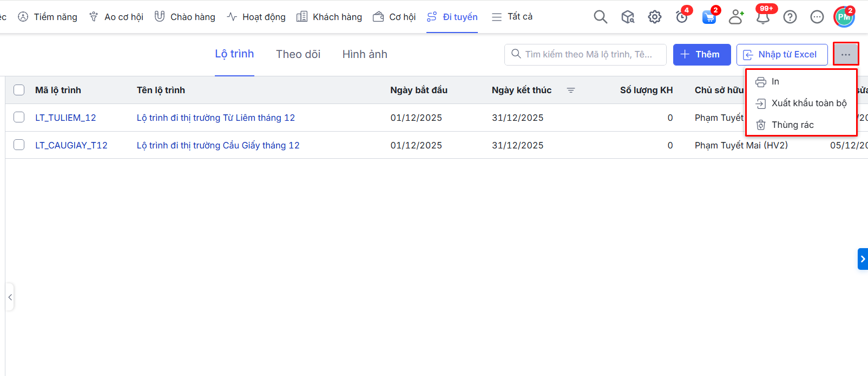Viewport: 868px width, 376px height.
Task: Open the LT_TULIEM_12 route link
Action: [x=65, y=118]
